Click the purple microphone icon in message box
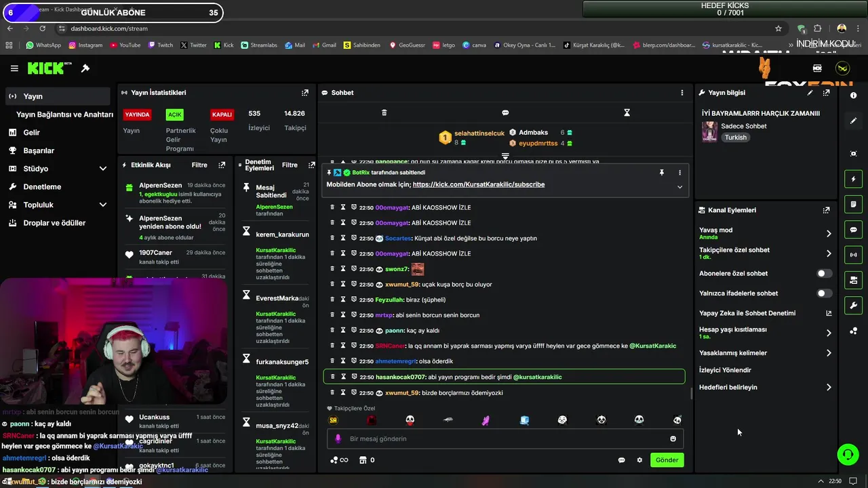Screen dimensions: 868x488 (338, 439)
